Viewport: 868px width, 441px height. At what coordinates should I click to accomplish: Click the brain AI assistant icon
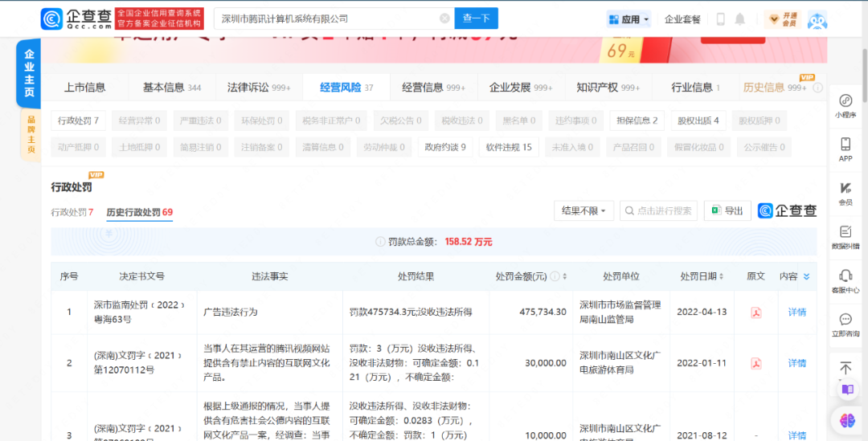(847, 421)
